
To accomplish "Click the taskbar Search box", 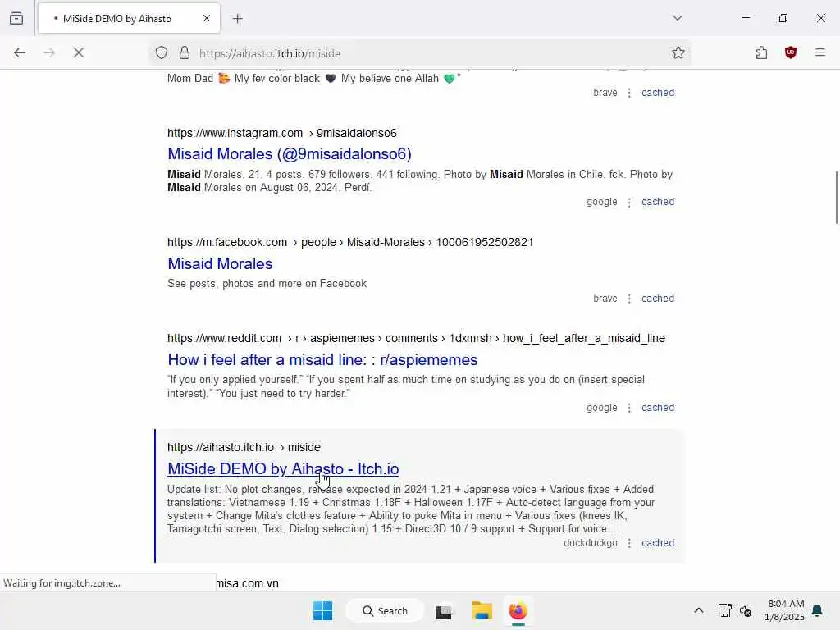I will [x=385, y=610].
